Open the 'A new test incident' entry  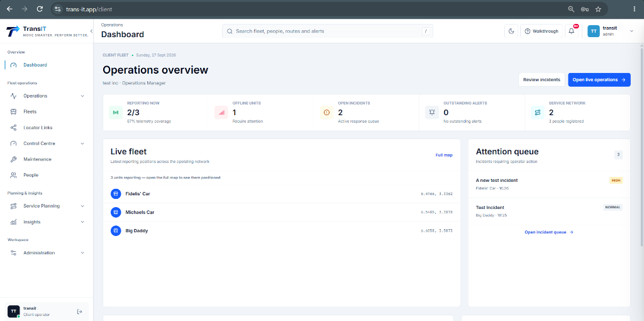pos(549,184)
